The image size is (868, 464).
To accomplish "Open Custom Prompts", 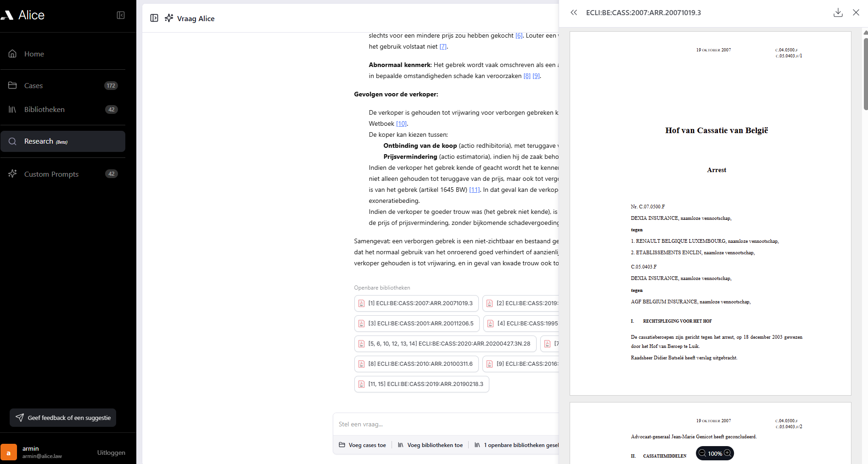I will (x=63, y=174).
